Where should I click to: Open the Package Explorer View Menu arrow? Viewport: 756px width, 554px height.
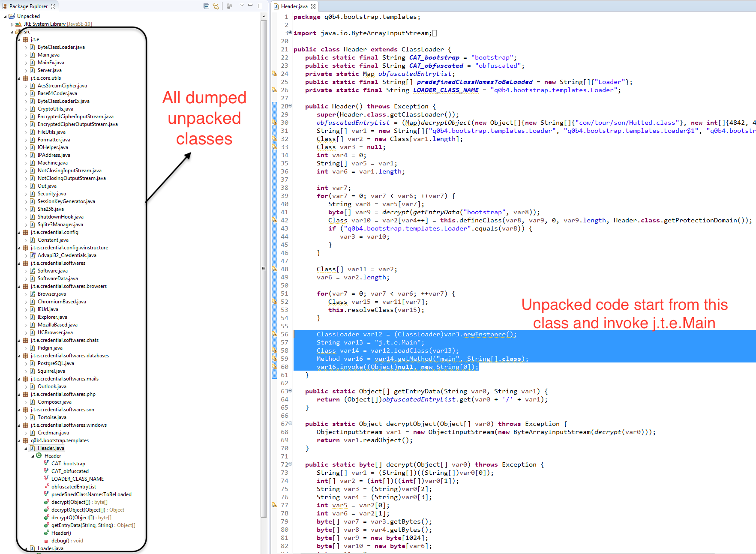click(x=241, y=6)
